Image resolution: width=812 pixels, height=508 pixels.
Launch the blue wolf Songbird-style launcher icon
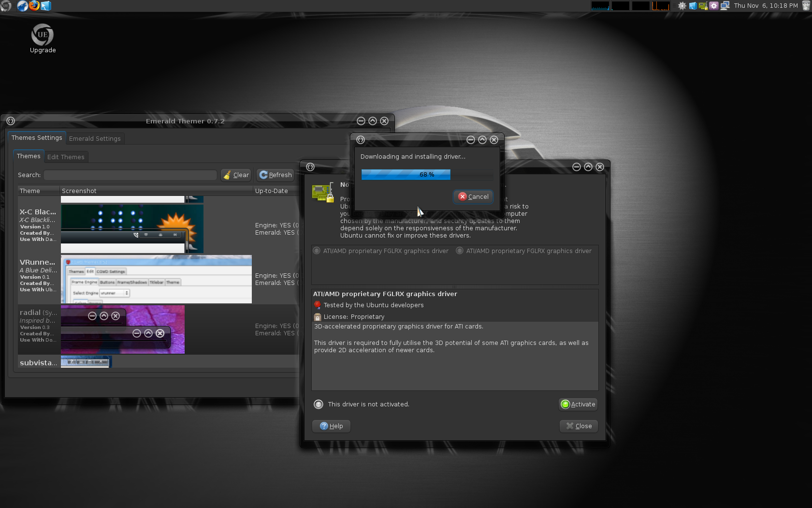pos(22,6)
